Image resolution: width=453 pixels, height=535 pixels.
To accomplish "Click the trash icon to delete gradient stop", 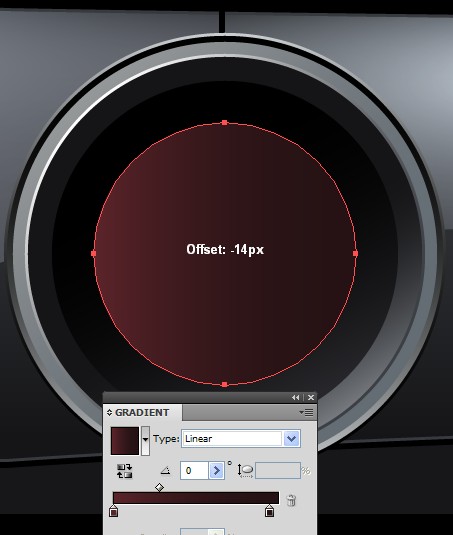I will pyautogui.click(x=291, y=501).
